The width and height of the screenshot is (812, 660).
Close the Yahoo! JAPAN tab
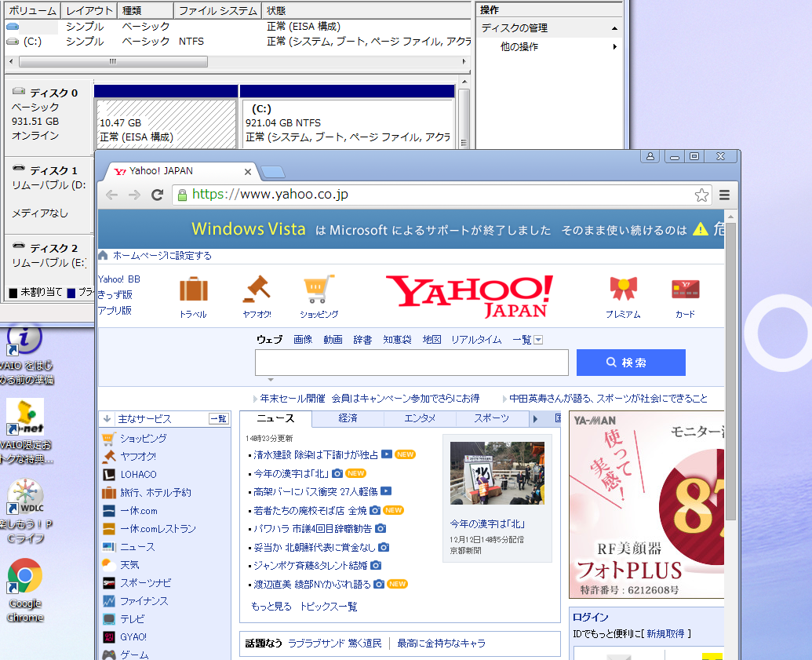[x=248, y=172]
